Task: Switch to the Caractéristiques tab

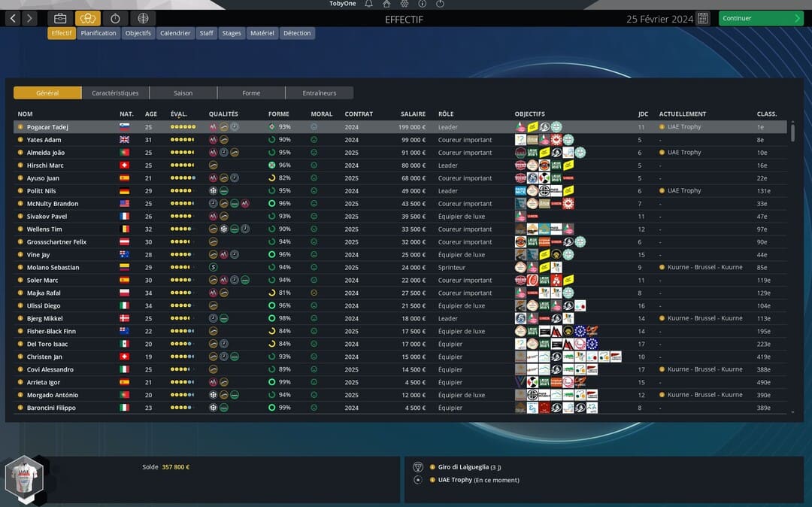Action: (115, 93)
